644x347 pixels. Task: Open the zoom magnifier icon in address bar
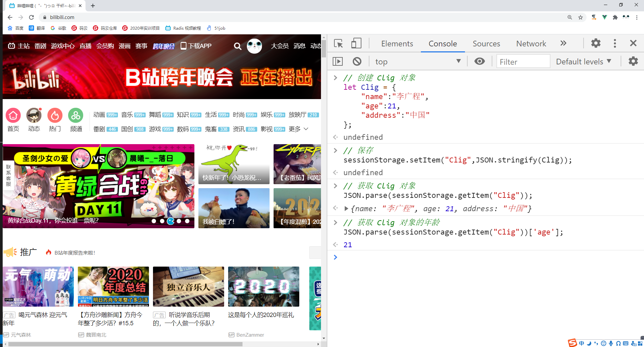coord(570,17)
